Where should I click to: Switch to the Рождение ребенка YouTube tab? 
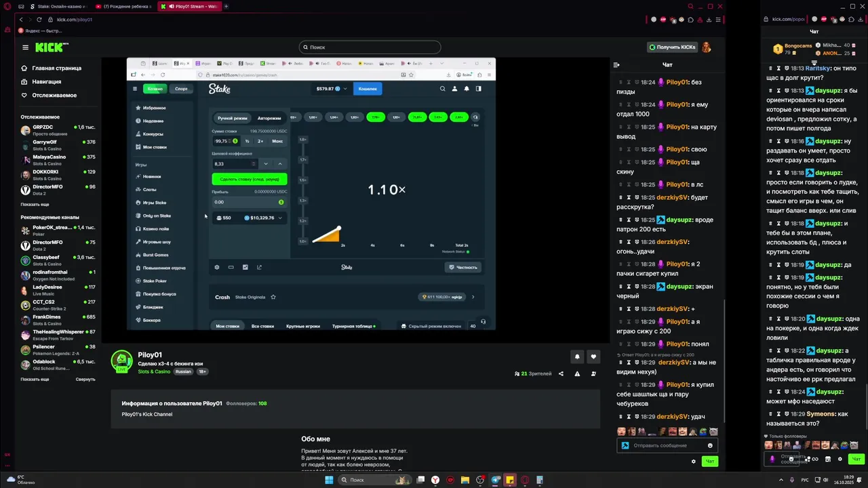pyautogui.click(x=124, y=6)
